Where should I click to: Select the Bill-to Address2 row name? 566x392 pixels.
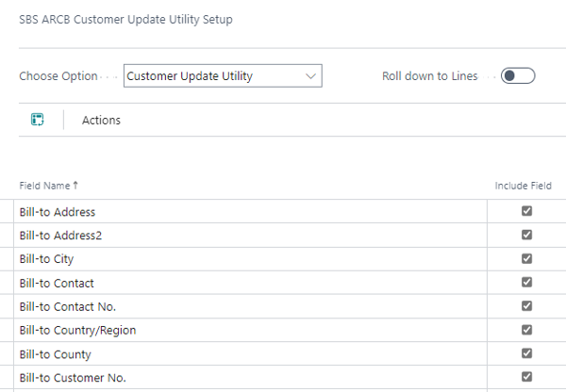coord(60,236)
